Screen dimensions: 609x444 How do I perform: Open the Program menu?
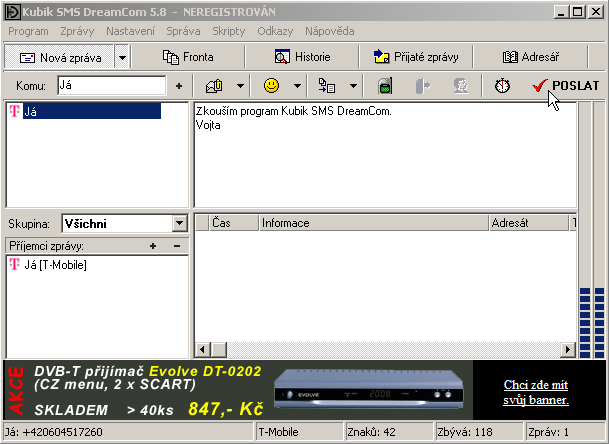(28, 31)
